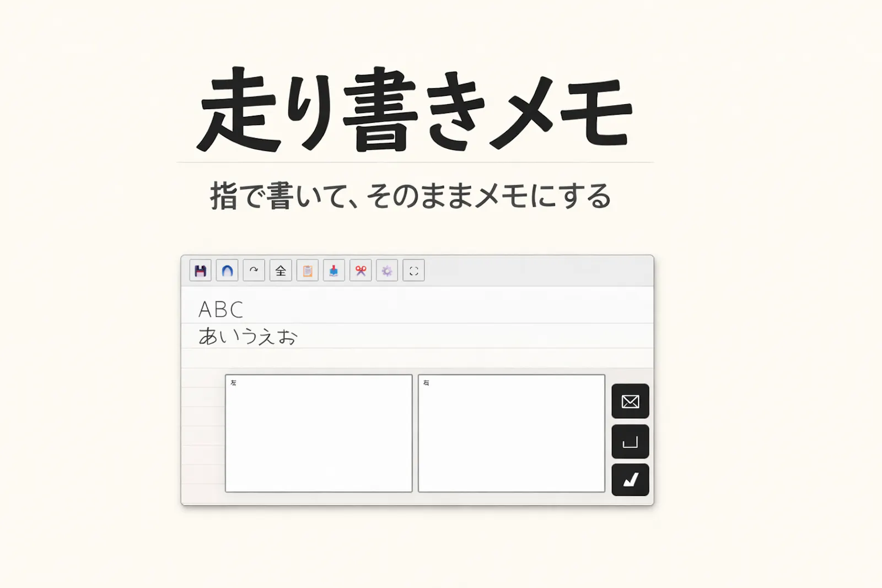Click the black envelope button
This screenshot has height=588, width=882.
tap(630, 401)
